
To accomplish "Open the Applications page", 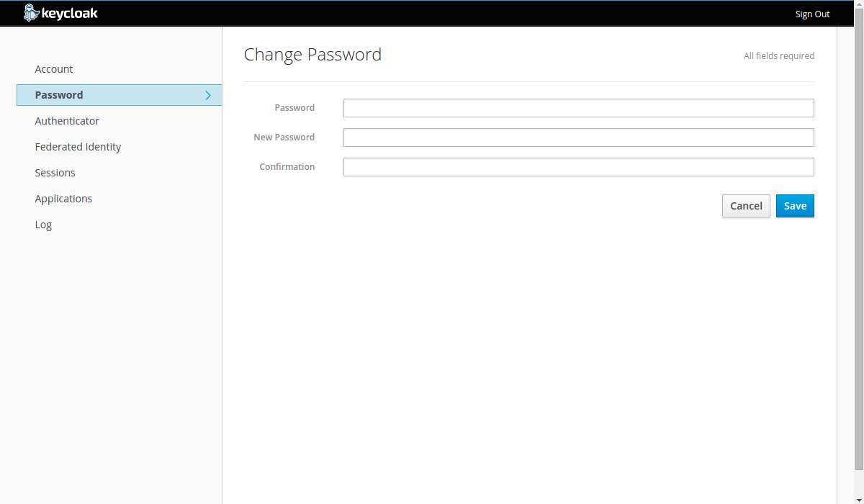I will pos(63,199).
